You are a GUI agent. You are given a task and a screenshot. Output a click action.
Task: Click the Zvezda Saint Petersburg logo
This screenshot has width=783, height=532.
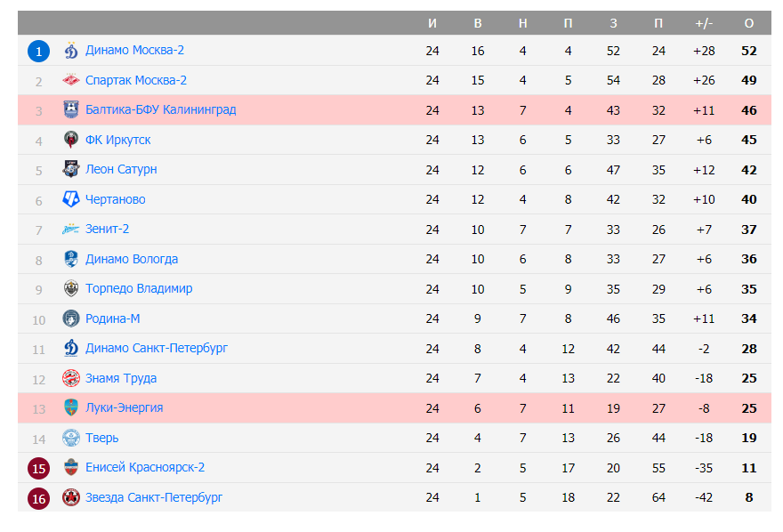[x=71, y=497]
